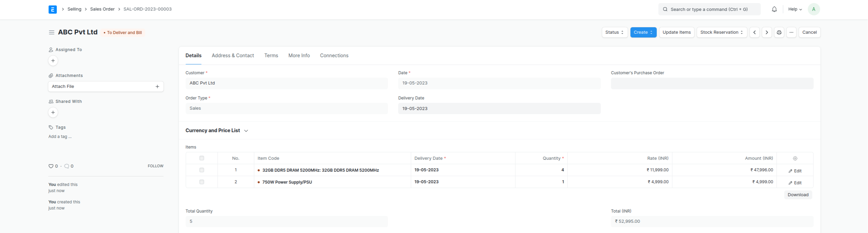The width and height of the screenshot is (868, 233).
Task: Download the items table
Action: pos(798,195)
